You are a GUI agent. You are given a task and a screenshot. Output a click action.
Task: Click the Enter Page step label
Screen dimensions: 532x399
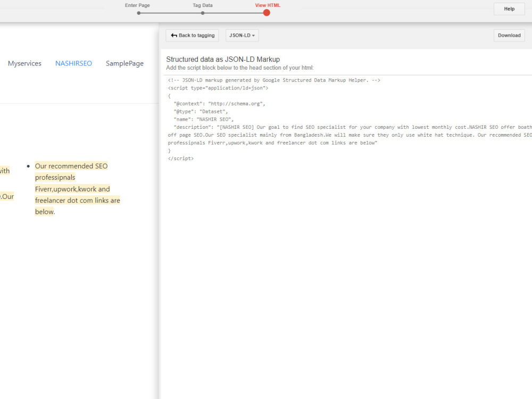click(x=137, y=5)
